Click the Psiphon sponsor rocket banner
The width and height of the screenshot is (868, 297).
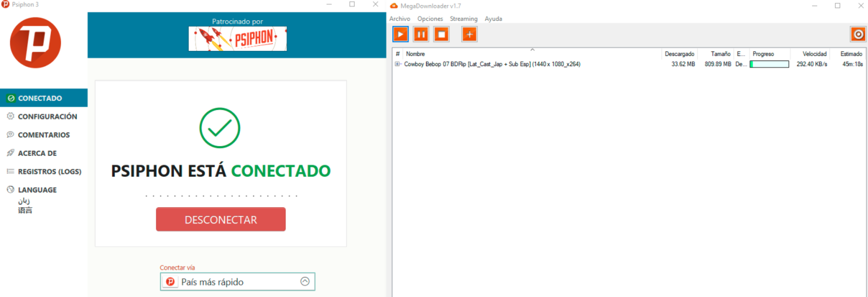(x=238, y=38)
